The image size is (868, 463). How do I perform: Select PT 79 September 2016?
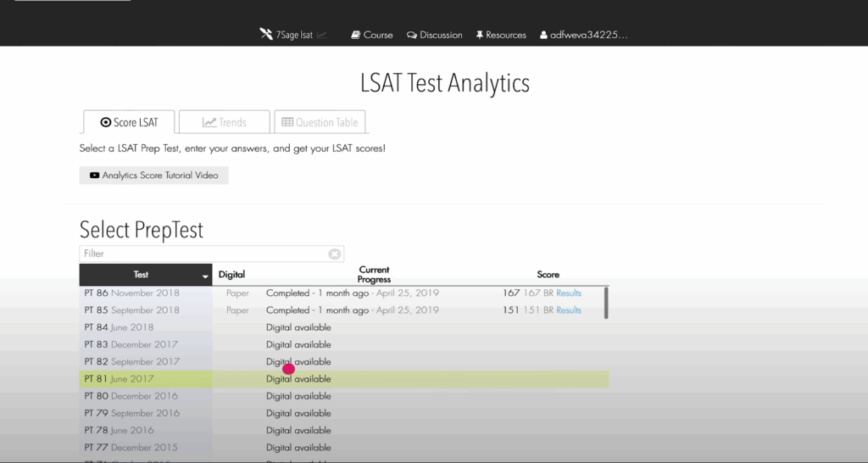click(131, 413)
